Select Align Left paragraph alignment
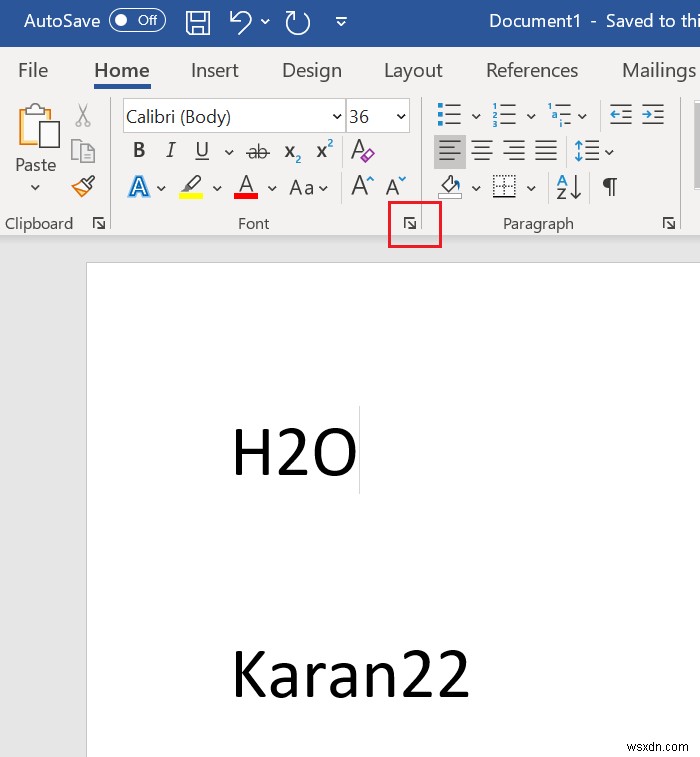700x757 pixels. [x=449, y=151]
